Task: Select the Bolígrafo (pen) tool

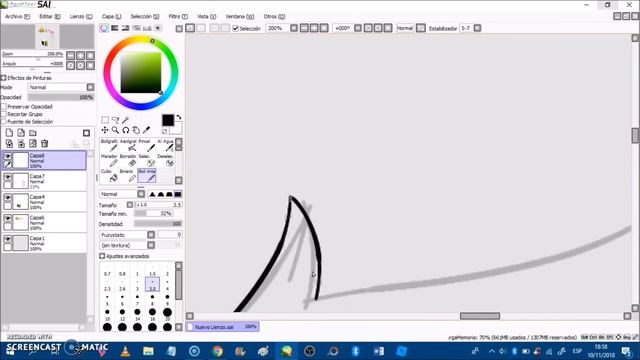Action: pos(109,145)
